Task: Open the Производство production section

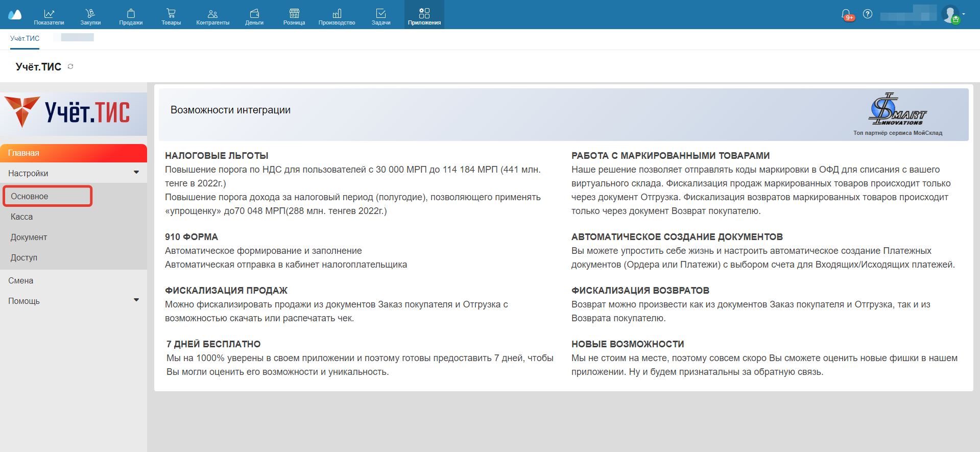Action: click(x=337, y=15)
